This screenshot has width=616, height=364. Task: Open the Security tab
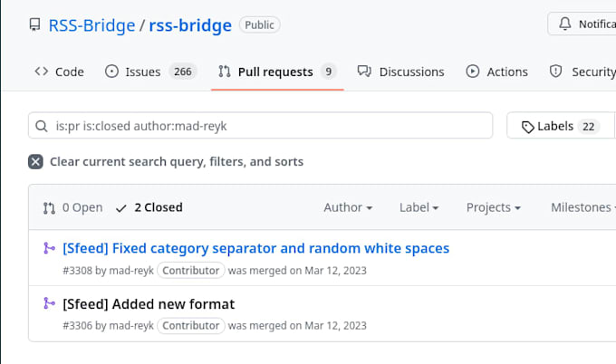pyautogui.click(x=582, y=72)
